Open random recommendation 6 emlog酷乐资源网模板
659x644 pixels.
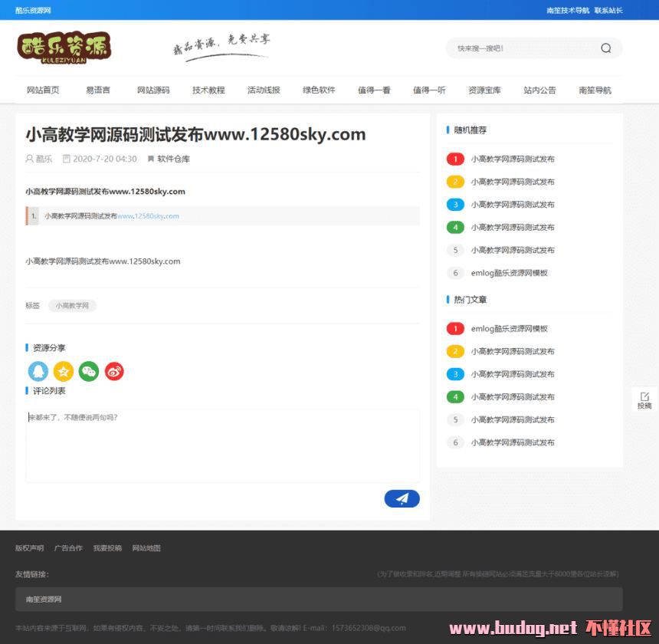509,273
